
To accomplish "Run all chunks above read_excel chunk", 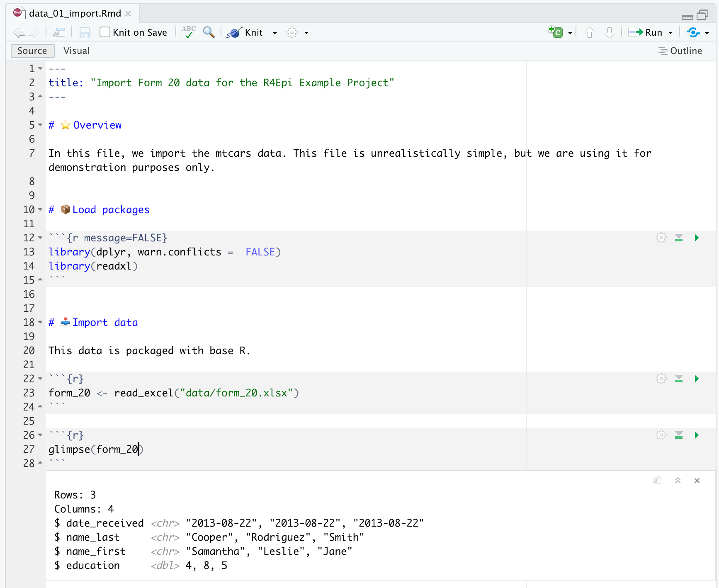I will pos(679,379).
